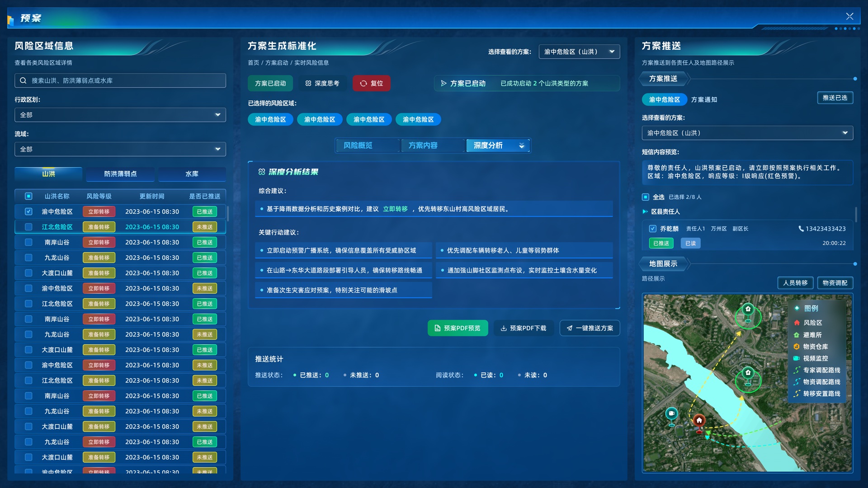Click the 推送已选 button
This screenshot has height=488, width=868.
[x=835, y=98]
